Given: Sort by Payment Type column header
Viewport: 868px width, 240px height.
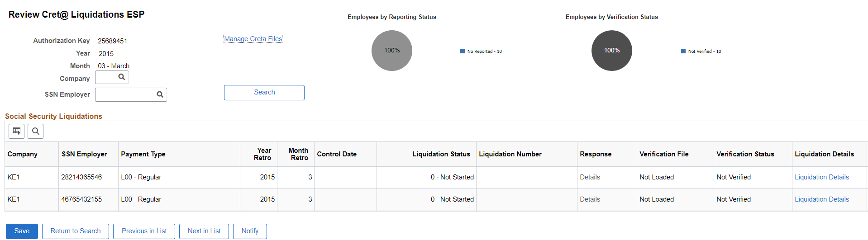Looking at the screenshot, I should (143, 154).
